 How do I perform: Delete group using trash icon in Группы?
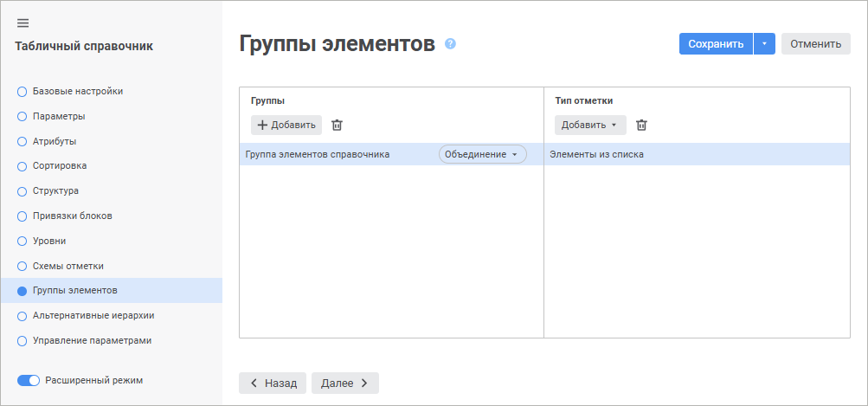pos(337,126)
